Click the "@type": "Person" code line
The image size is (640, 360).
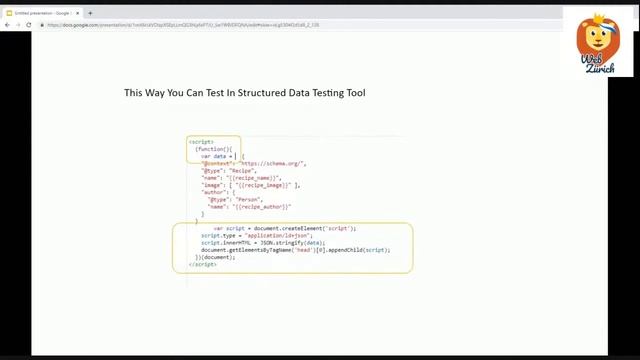point(235,200)
